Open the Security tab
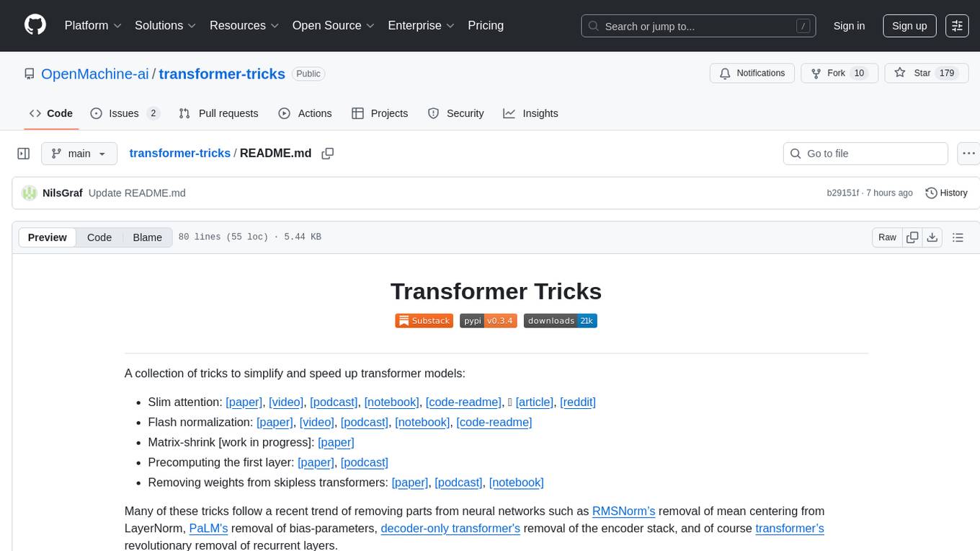The width and height of the screenshot is (980, 551). [455, 113]
